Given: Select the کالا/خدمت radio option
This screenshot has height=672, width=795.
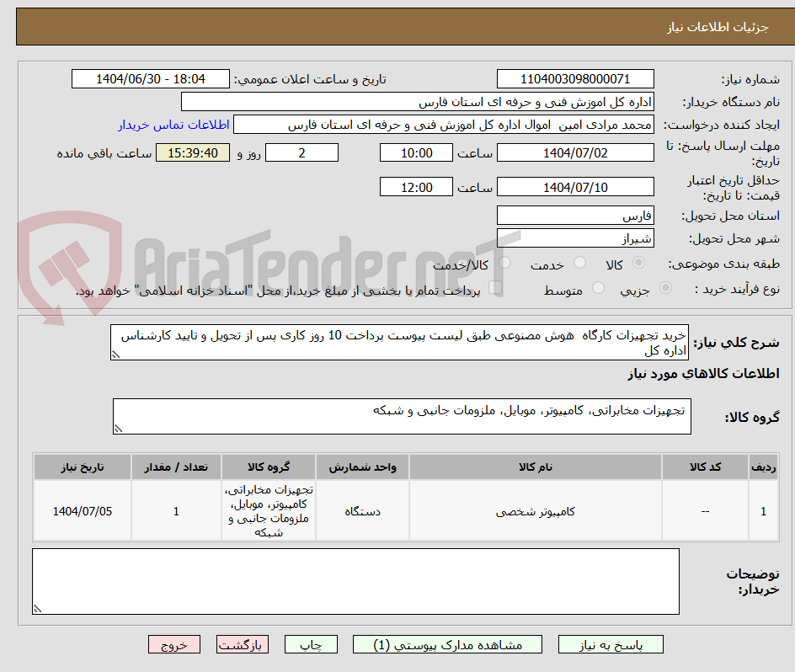Looking at the screenshot, I should (x=504, y=263).
